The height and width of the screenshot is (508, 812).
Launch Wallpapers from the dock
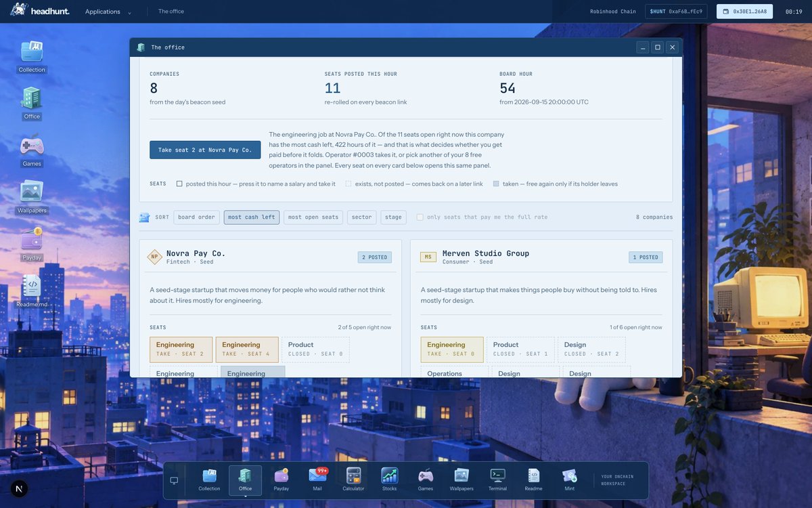[x=461, y=480]
